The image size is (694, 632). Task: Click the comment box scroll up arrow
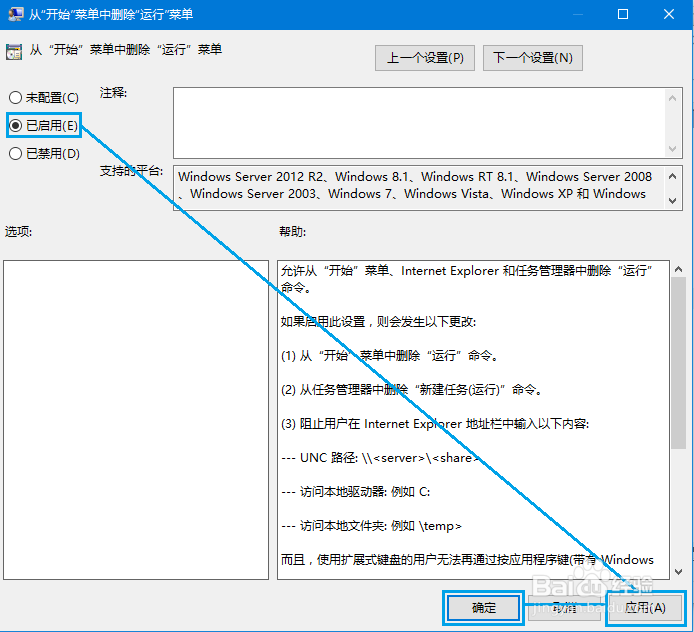(672, 98)
